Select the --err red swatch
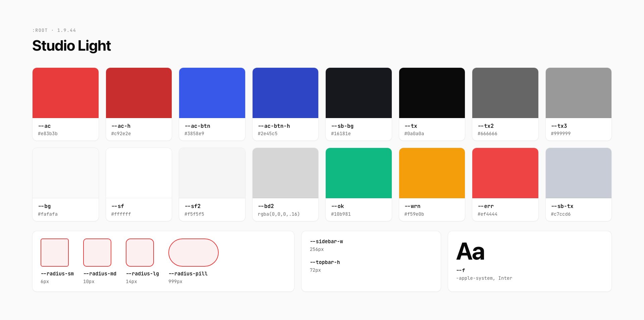 [x=505, y=173]
